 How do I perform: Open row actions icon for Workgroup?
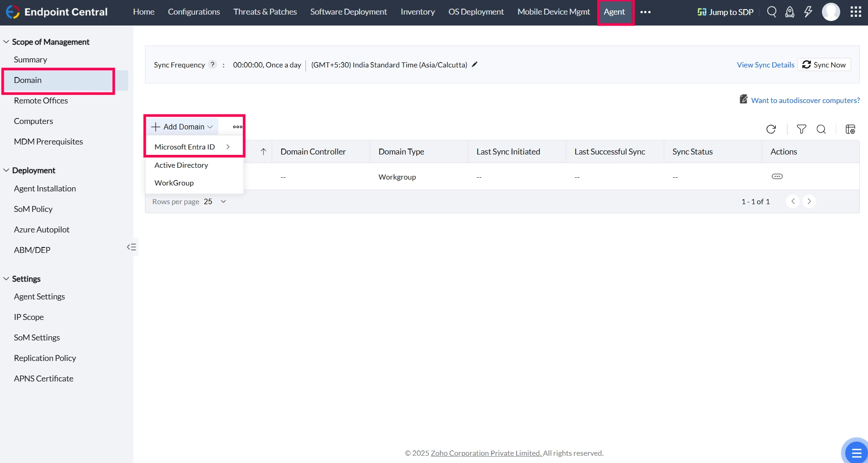777,176
